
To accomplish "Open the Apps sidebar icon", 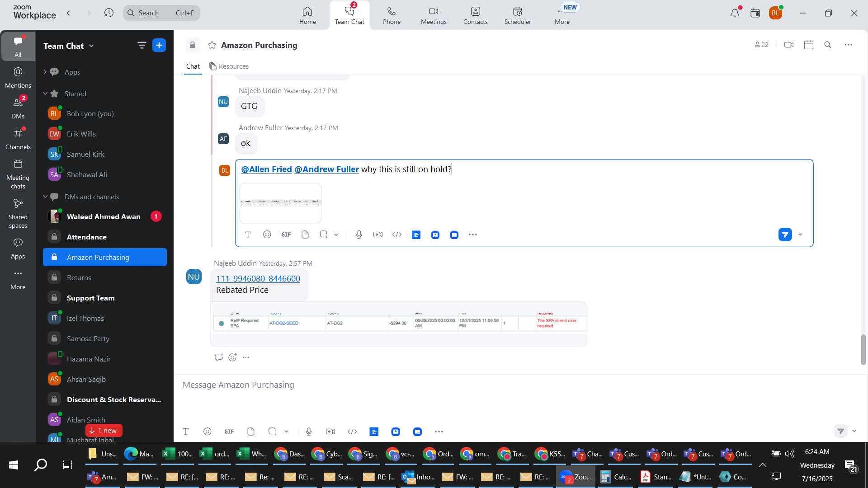I will (x=18, y=249).
